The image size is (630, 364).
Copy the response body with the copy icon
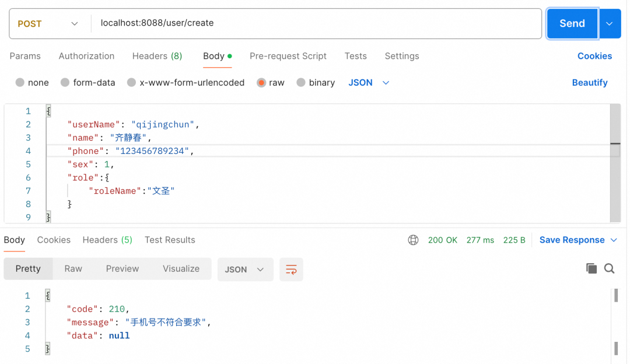591,268
